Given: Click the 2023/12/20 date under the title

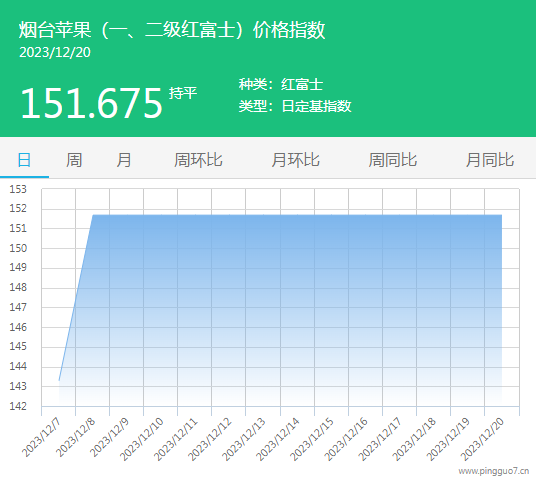Looking at the screenshot, I should pyautogui.click(x=55, y=52).
